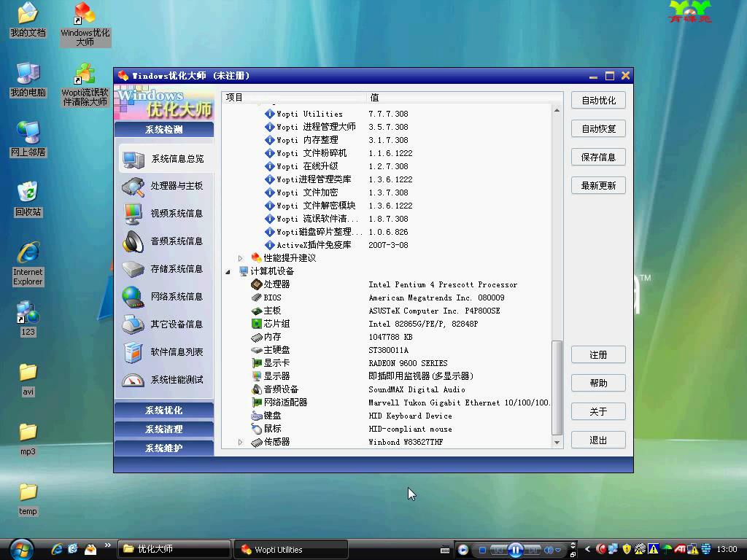This screenshot has width=747, height=560.
Task: Select the Wopti流氓软件清除大师 desktop shortcut
Action: 85,85
